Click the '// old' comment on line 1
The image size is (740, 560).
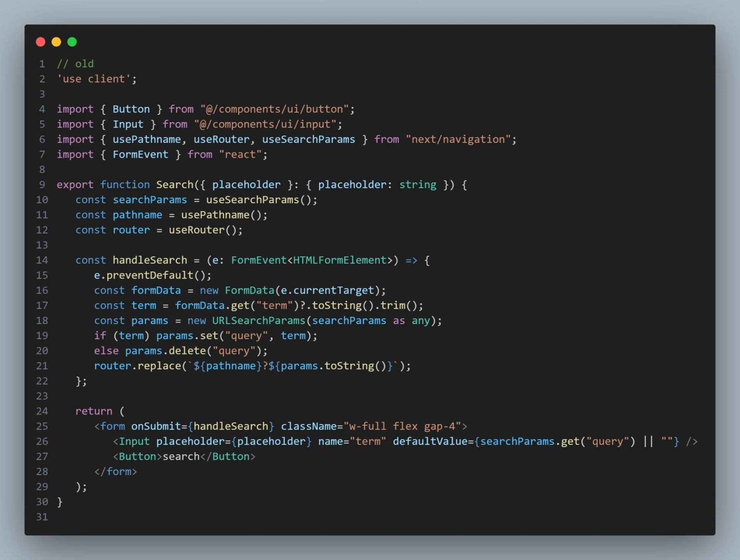click(x=75, y=64)
